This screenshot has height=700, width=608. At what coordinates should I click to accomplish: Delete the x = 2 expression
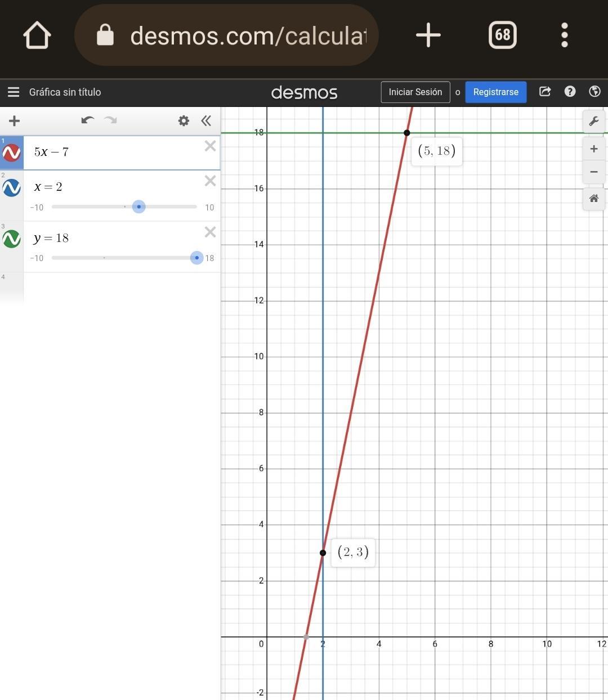(210, 181)
